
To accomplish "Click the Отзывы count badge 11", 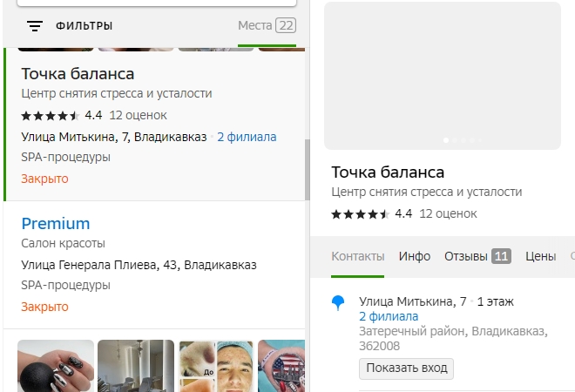I will (501, 256).
